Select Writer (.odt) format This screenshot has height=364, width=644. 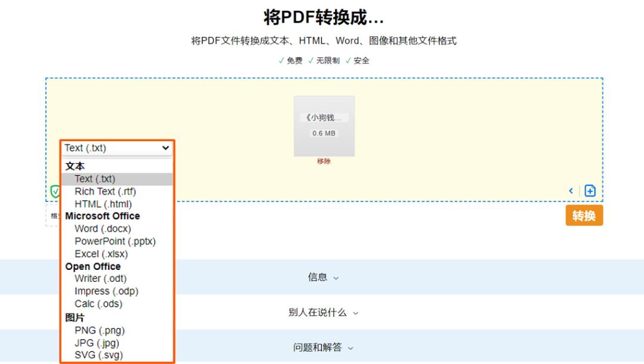(x=100, y=278)
